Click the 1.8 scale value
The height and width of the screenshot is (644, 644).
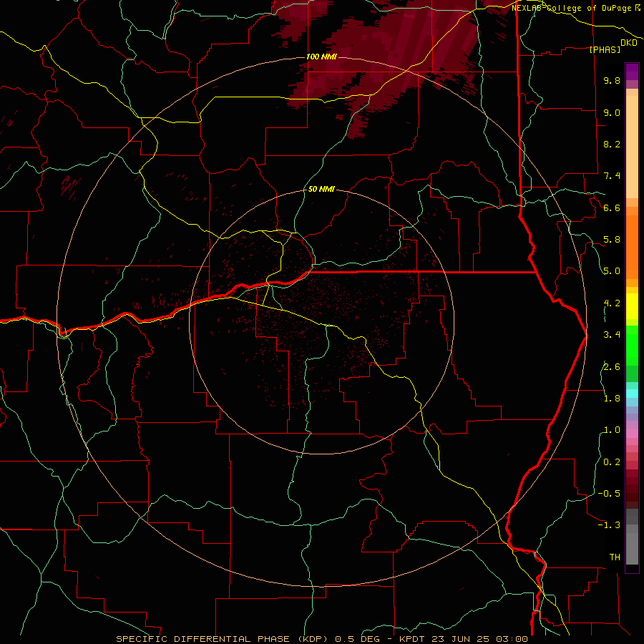point(612,399)
